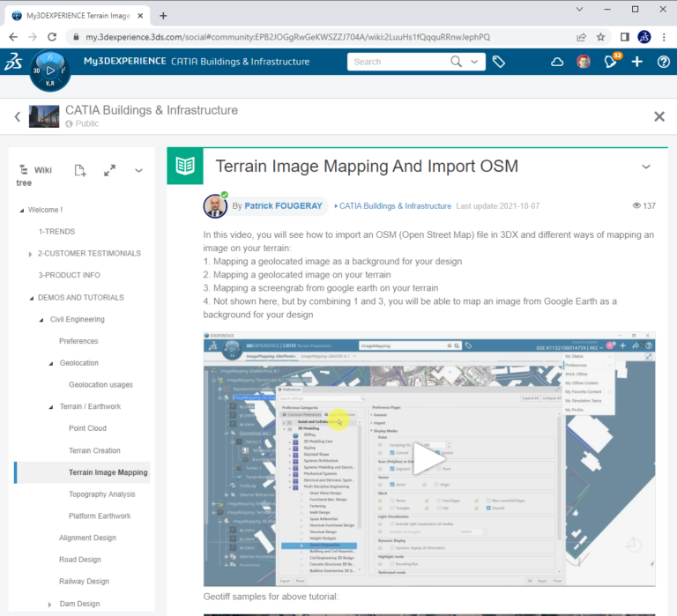
Task: Click the top search input field
Action: 399,62
